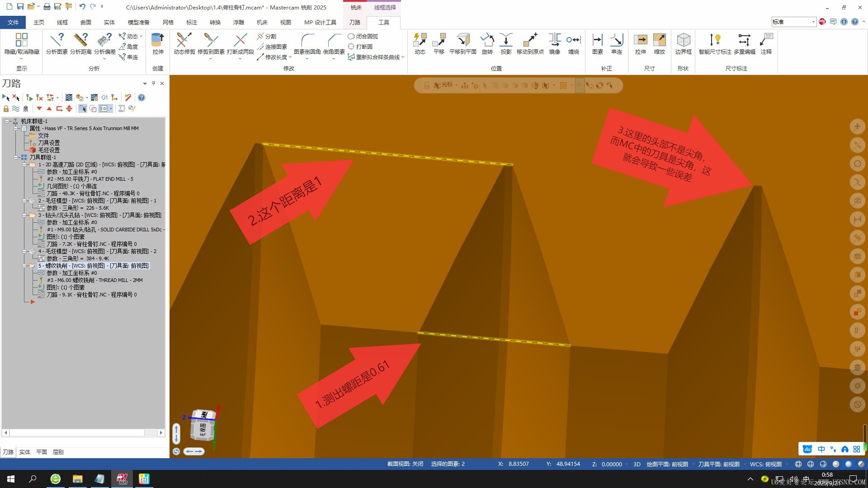The width and height of the screenshot is (868, 488).
Task: Open the 刀路 ribbon tab
Action: [x=354, y=22]
